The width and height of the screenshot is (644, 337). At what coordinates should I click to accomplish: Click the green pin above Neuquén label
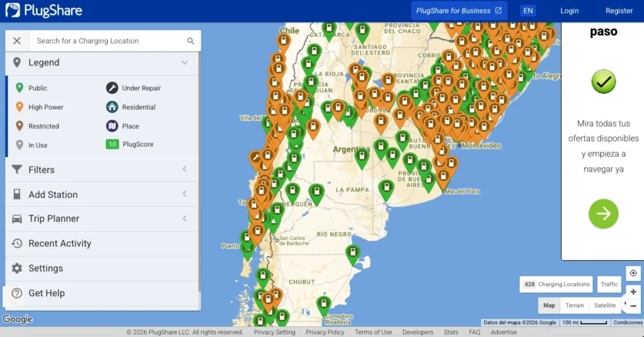point(292,192)
